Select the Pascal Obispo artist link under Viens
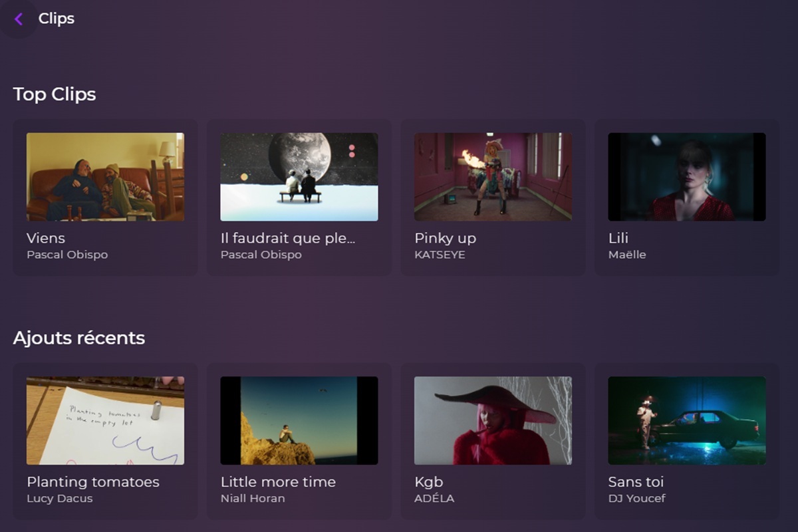This screenshot has width=798, height=532. click(x=66, y=255)
